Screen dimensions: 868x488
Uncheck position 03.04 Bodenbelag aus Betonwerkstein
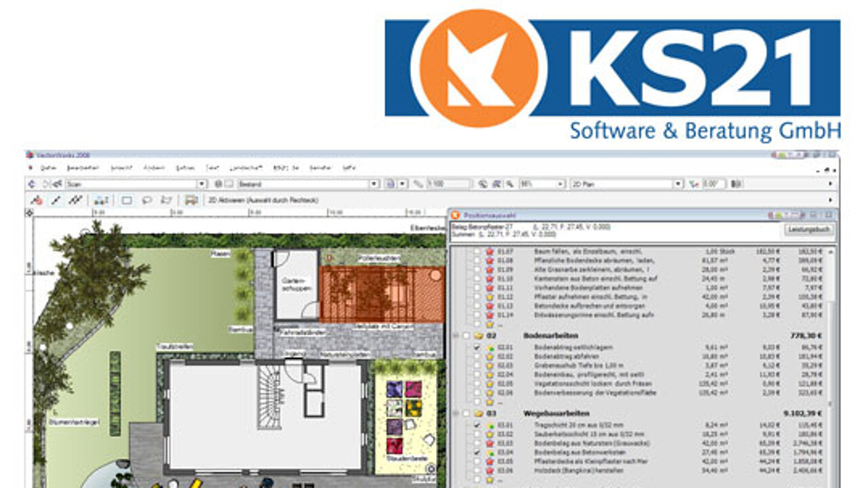pyautogui.click(x=477, y=452)
